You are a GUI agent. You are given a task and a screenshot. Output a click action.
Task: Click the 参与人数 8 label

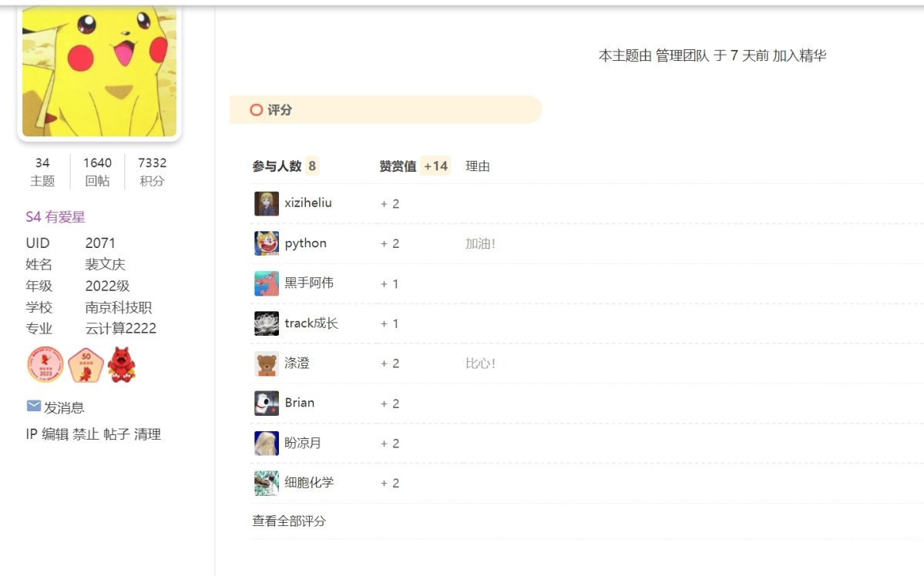click(x=285, y=166)
